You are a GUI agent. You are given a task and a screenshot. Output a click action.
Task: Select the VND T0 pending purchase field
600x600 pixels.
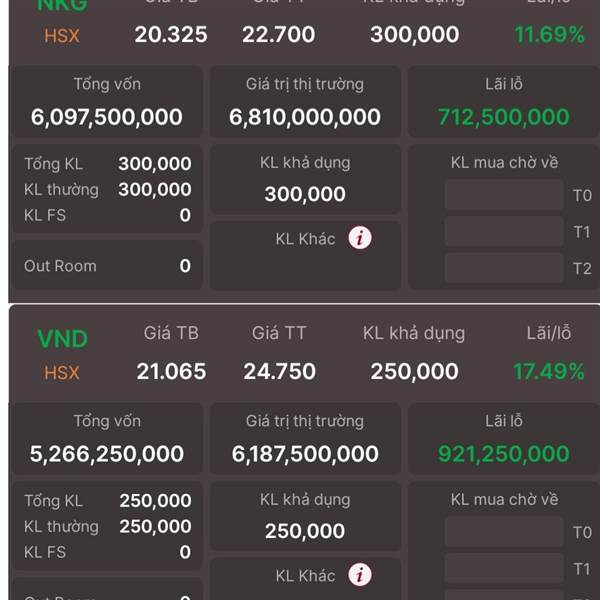[504, 532]
